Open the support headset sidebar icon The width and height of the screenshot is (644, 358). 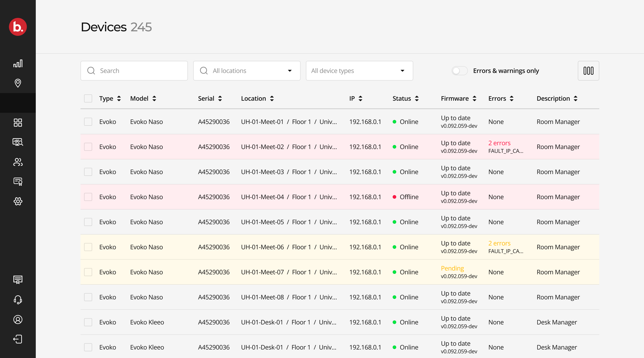click(18, 299)
